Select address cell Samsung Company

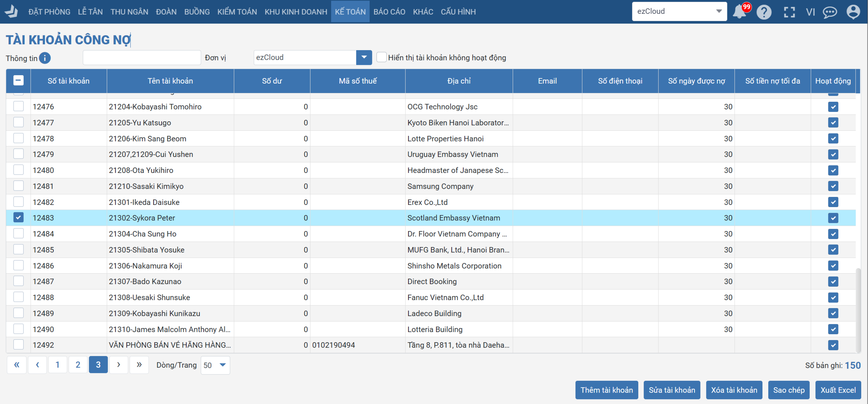coord(440,186)
